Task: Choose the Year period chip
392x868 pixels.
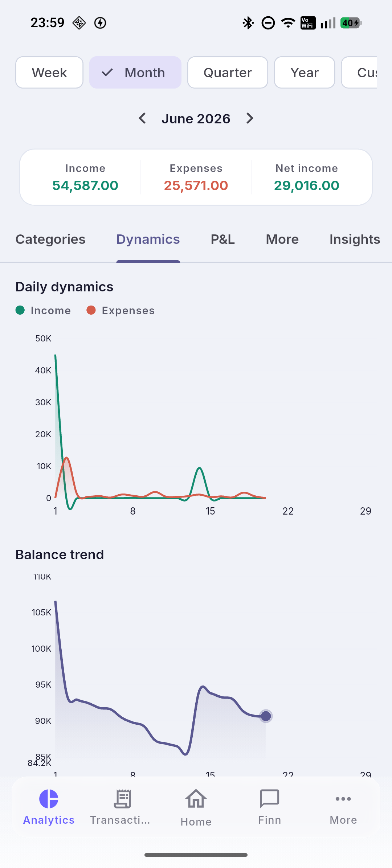Action: (x=305, y=73)
